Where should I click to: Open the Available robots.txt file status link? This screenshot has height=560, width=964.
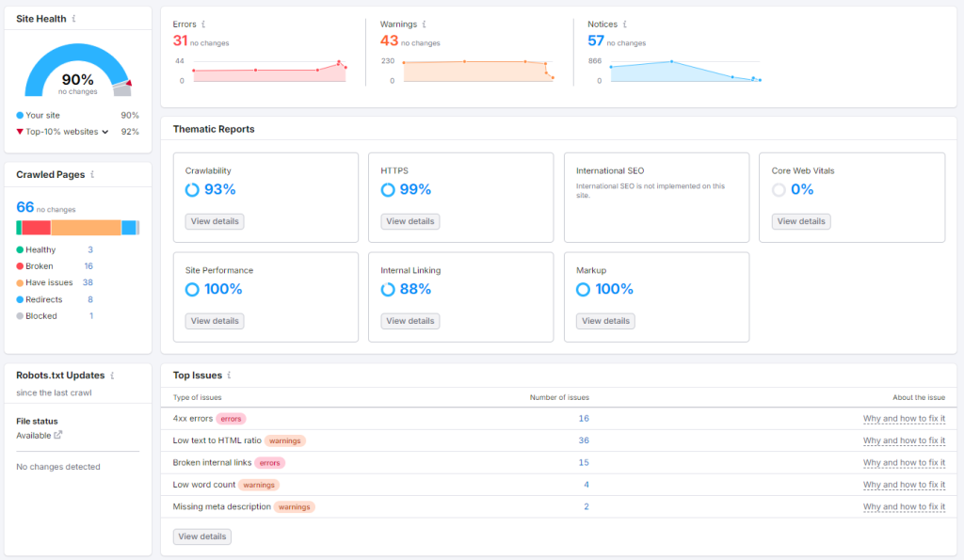pyautogui.click(x=36, y=435)
